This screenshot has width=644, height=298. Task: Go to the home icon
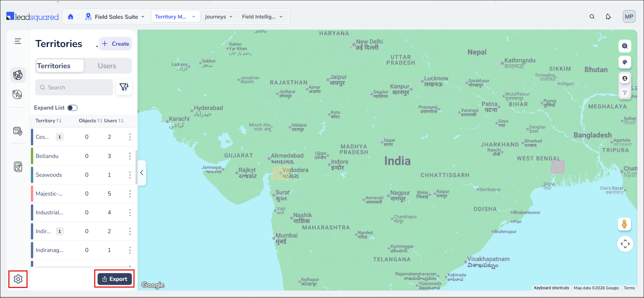70,17
